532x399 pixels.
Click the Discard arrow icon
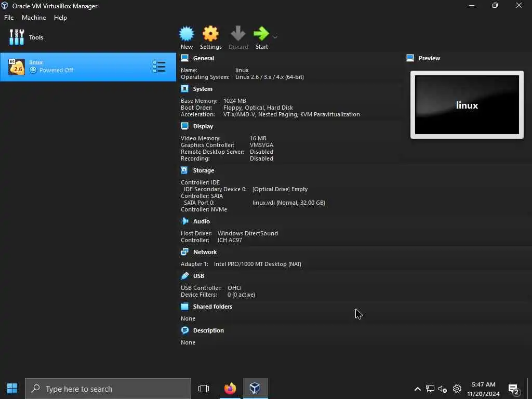[x=238, y=34]
